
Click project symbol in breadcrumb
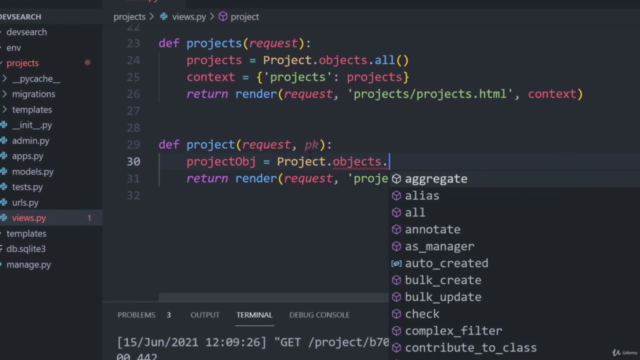point(244,17)
